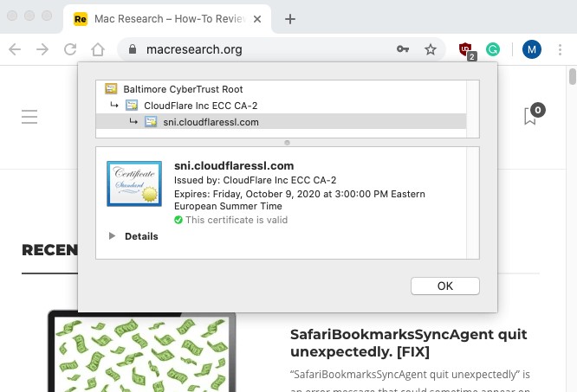This screenshot has width=577, height=392.
Task: Select the Baltimore CyberTrust Root certificate
Action: pyautogui.click(x=183, y=88)
